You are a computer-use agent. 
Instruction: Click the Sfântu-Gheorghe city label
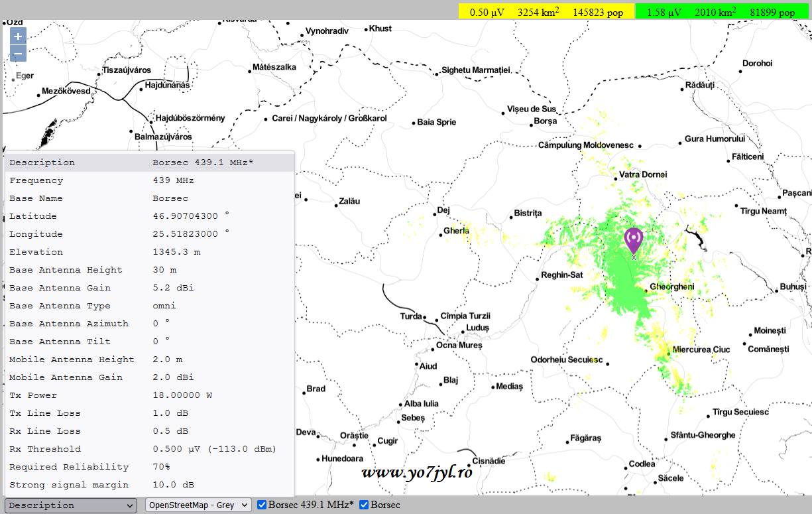tap(703, 436)
